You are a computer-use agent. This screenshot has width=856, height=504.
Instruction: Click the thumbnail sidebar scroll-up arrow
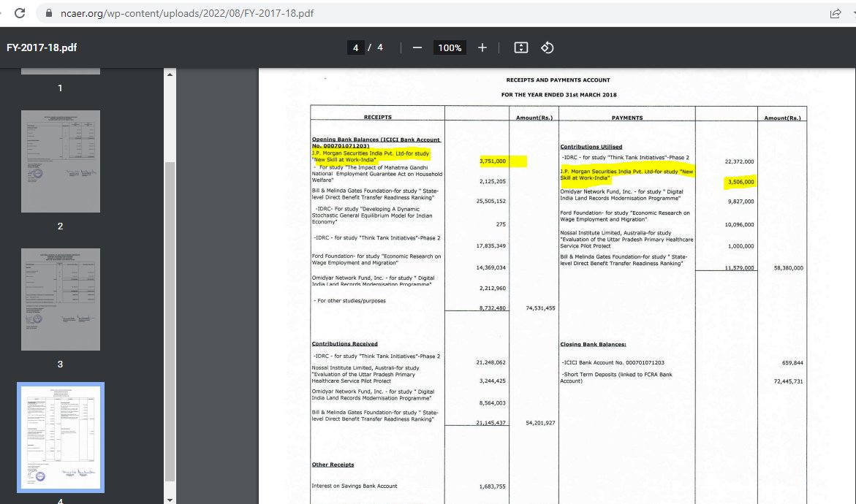coord(170,75)
